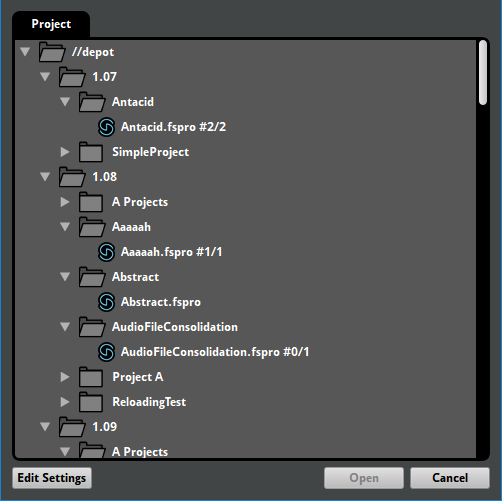Image resolution: width=502 pixels, height=501 pixels.
Task: Switch to the Project tab
Action: 51,24
